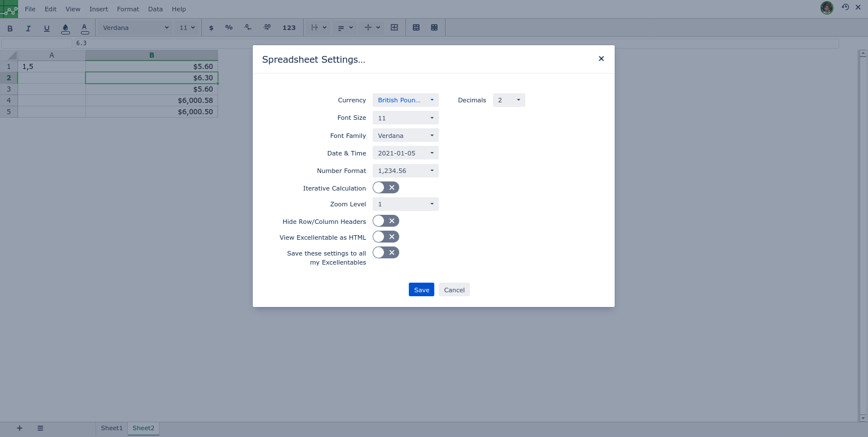868x437 pixels.
Task: Apply the dollar currency format
Action: [211, 28]
